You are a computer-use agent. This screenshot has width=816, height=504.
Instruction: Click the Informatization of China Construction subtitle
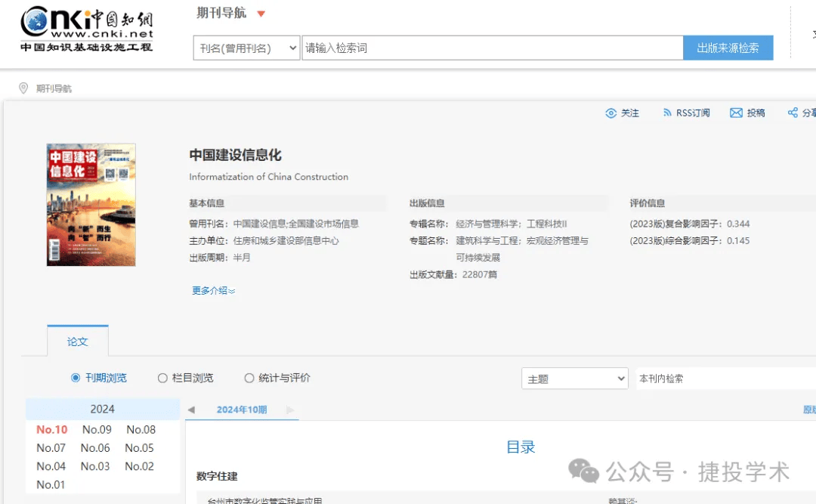[268, 177]
